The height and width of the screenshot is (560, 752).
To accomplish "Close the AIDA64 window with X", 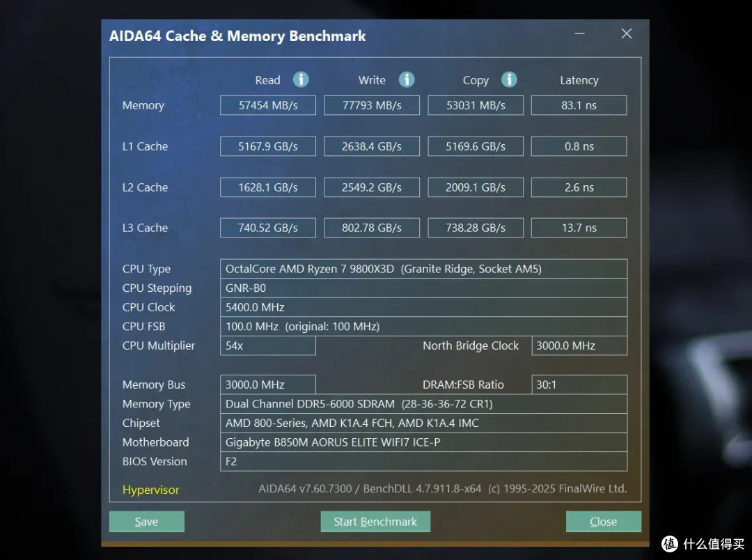I will coord(627,33).
